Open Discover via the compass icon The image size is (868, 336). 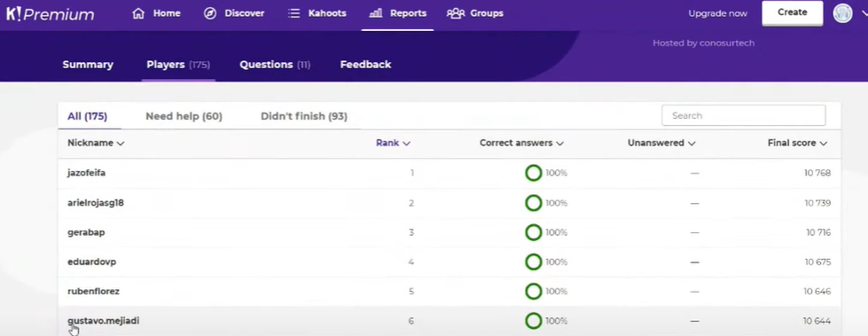tap(210, 13)
